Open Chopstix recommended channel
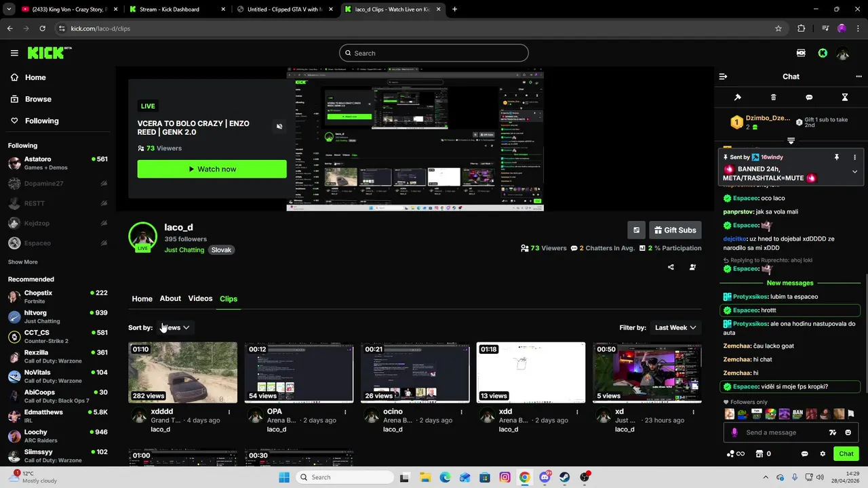The image size is (868, 488). (x=58, y=297)
